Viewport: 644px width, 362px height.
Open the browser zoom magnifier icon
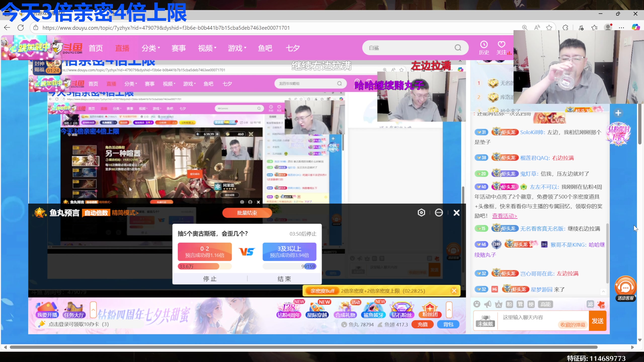point(525,28)
